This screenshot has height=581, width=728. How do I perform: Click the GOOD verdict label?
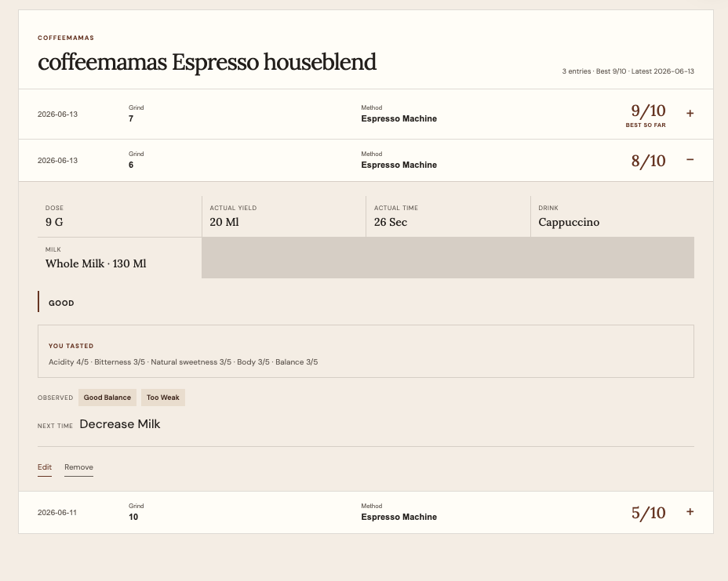(x=61, y=303)
